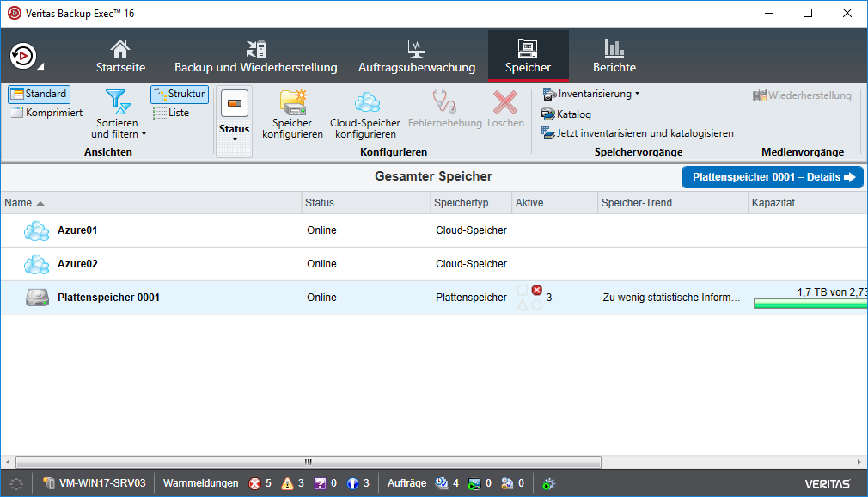Open Cloud-Speicher konfigurieren wizard
Screen dimensions: 868x497
(366, 102)
